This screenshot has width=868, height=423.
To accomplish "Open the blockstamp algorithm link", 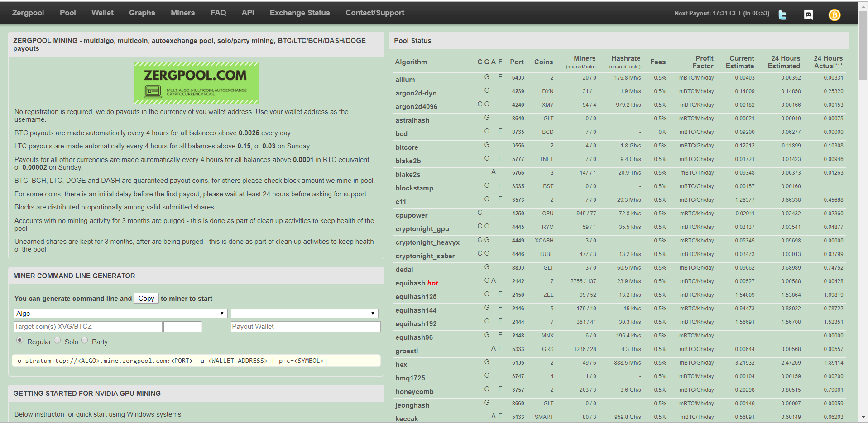I will click(x=414, y=188).
